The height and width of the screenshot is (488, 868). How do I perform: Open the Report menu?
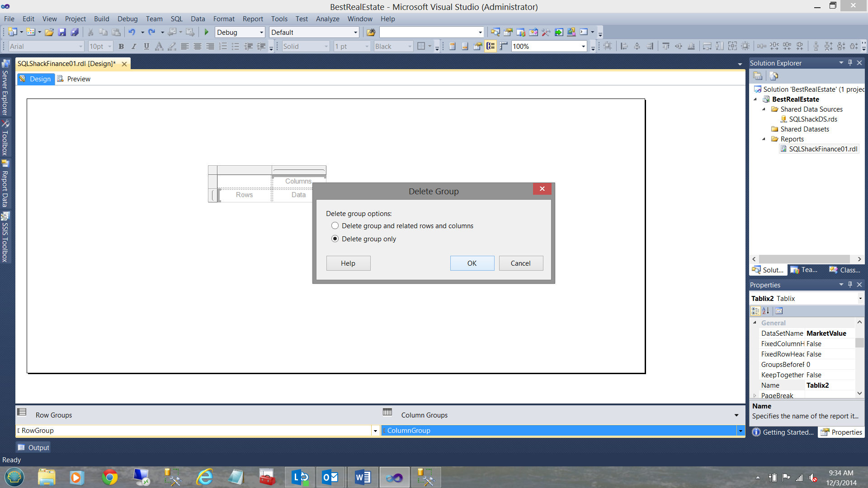point(252,19)
